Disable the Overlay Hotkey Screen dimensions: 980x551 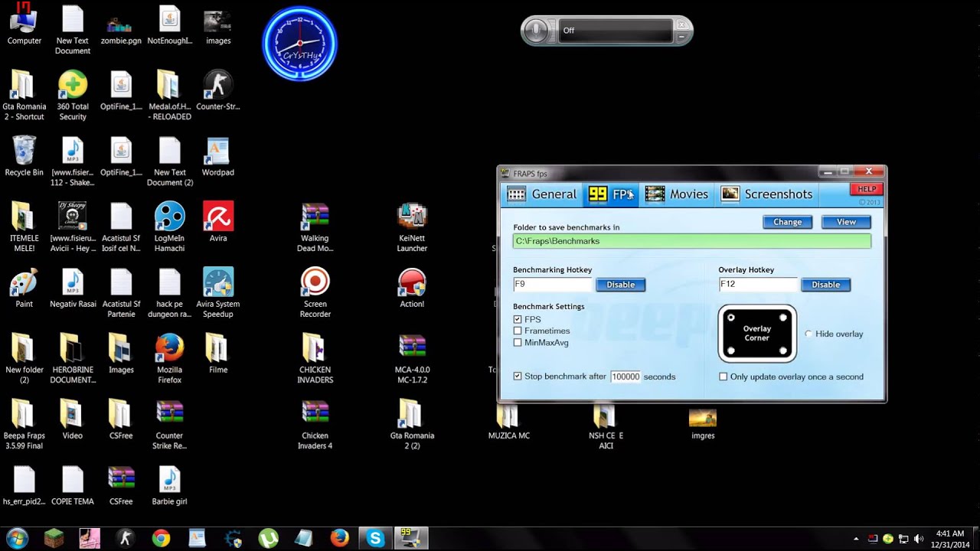(x=825, y=285)
